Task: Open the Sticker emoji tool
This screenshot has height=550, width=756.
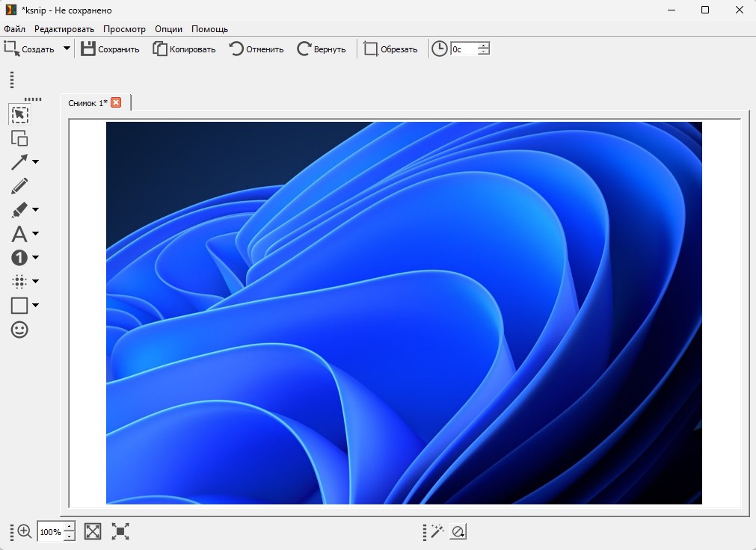Action: (x=19, y=330)
